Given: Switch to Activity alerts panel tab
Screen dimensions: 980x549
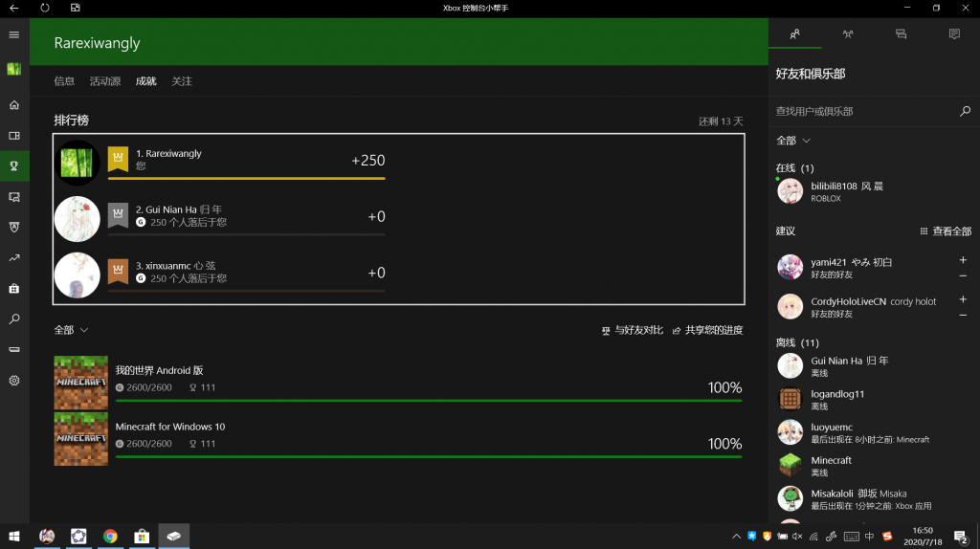Looking at the screenshot, I should tap(954, 34).
